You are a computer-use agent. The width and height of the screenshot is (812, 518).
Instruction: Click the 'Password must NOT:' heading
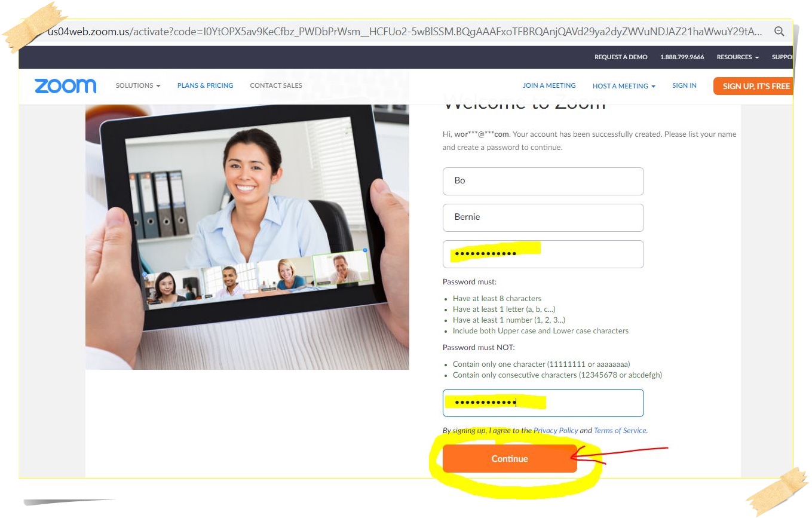coord(479,347)
